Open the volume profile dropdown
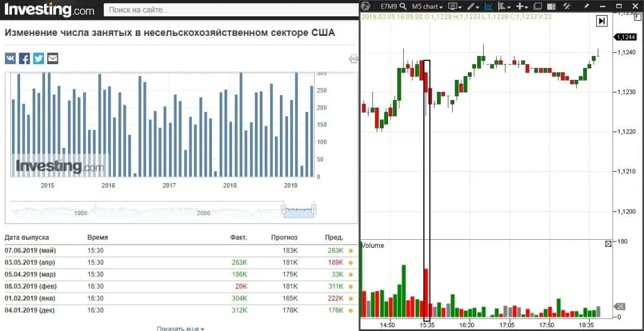This screenshot has height=331, width=644. pos(504,6)
